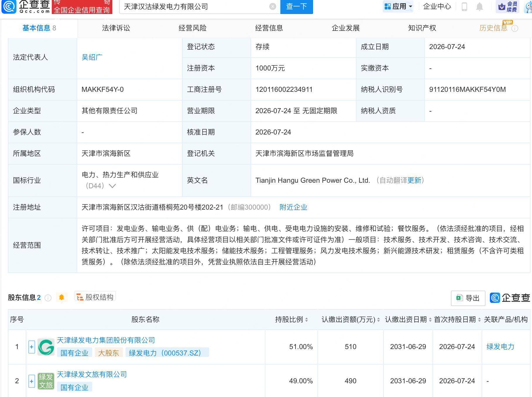View 附近企业 near registered address
532x397 pixels.
coord(293,207)
